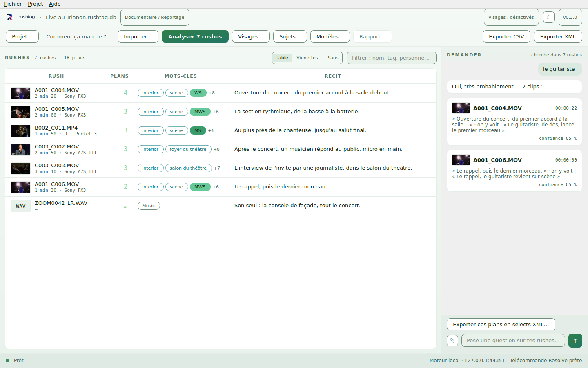This screenshot has width=588, height=368.
Task: Open the Projet menu
Action: pos(36,4)
